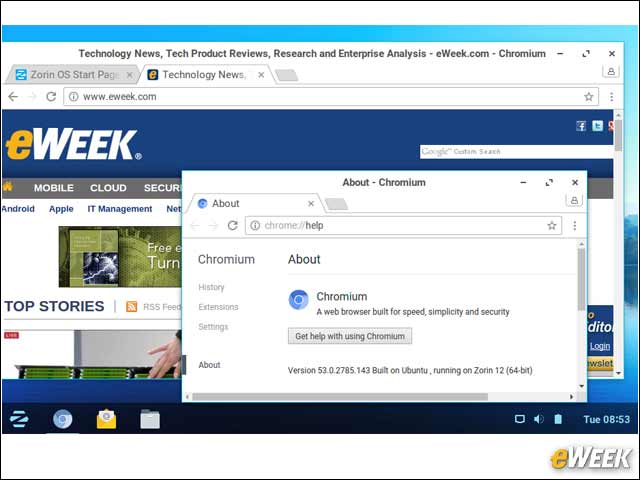640x480 pixels.
Task: Click the www.eweek.com address bar
Action: click(x=331, y=97)
